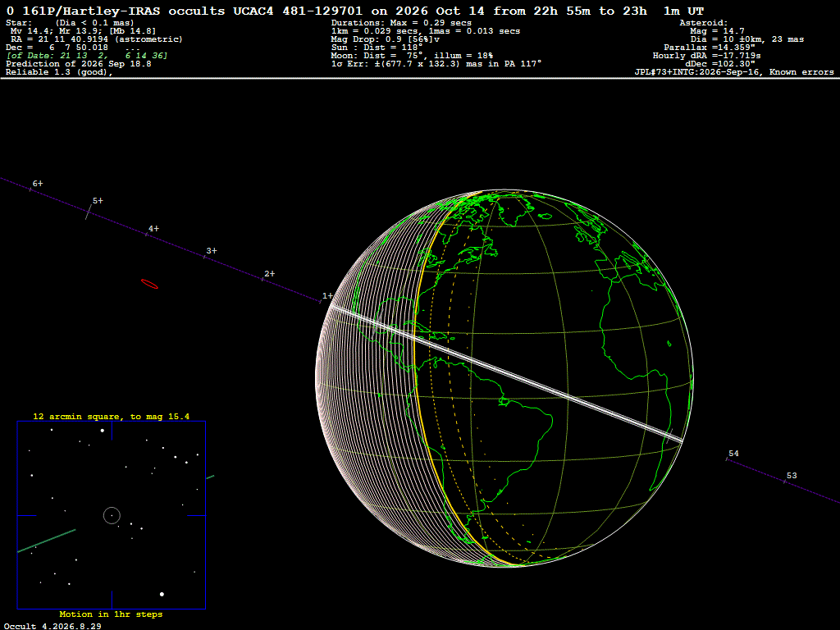
Task: Click the 53 minute marker
Action: [x=792, y=476]
